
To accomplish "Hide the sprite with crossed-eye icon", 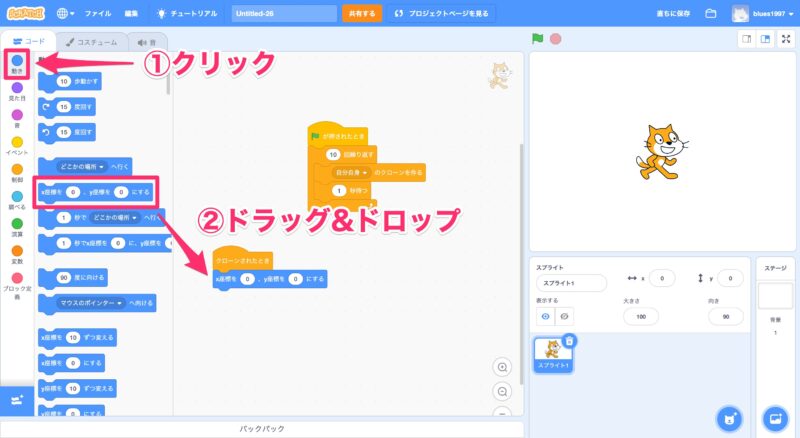I will [x=565, y=316].
